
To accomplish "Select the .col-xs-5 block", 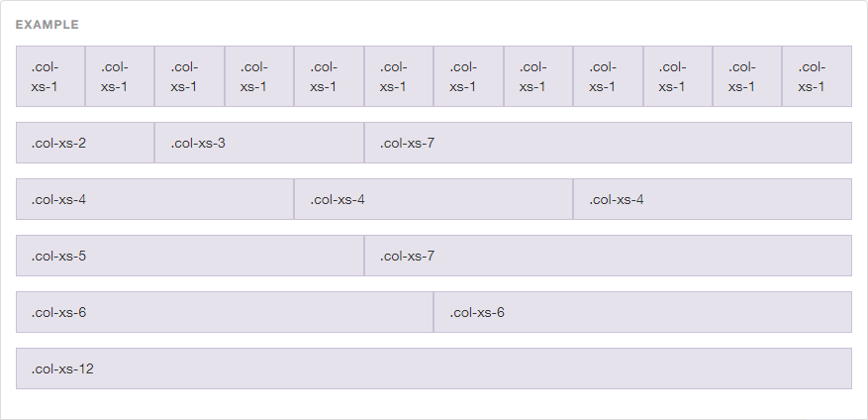I will coord(190,256).
